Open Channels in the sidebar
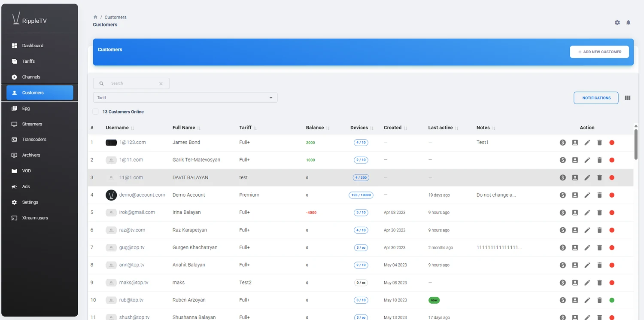Viewport: 644px width, 320px height. point(39,77)
